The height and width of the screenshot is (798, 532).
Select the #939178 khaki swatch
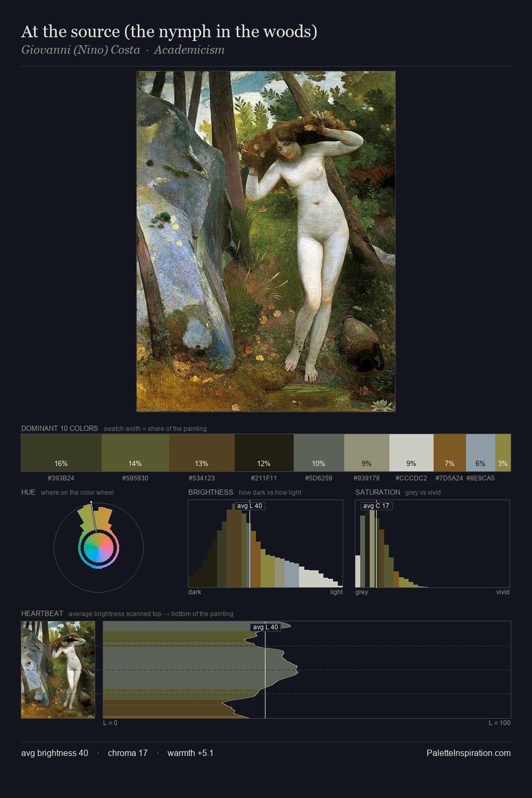[x=367, y=453]
